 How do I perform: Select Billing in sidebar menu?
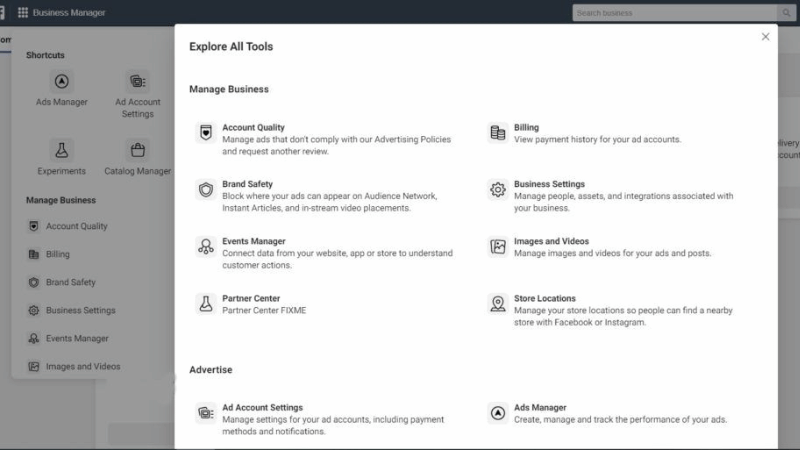coord(58,254)
